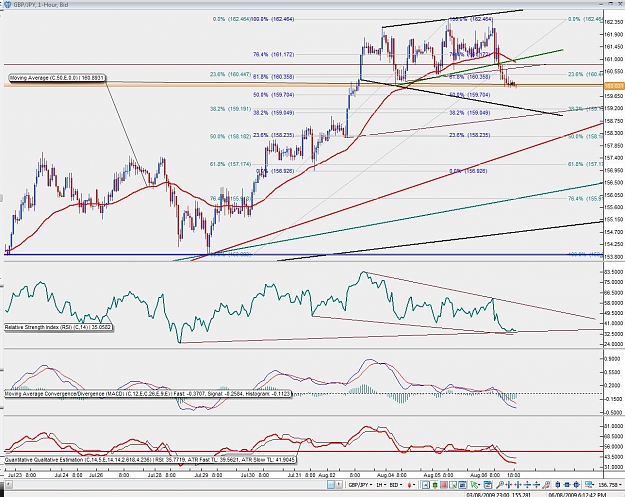Click the blue framed icon right of the candlestick selector

[x=426, y=485]
